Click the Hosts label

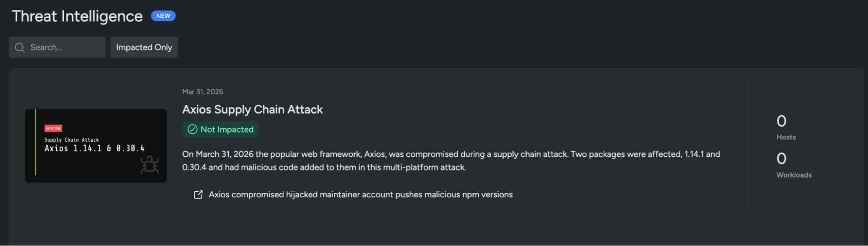tap(786, 137)
